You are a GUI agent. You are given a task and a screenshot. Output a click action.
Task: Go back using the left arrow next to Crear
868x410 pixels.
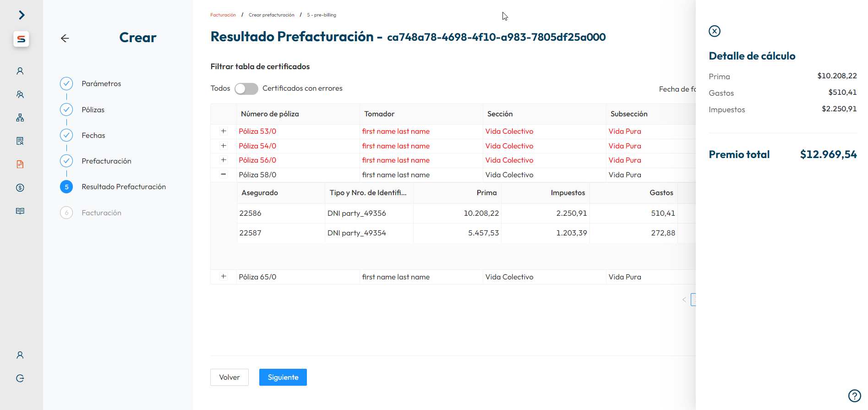[x=65, y=38]
